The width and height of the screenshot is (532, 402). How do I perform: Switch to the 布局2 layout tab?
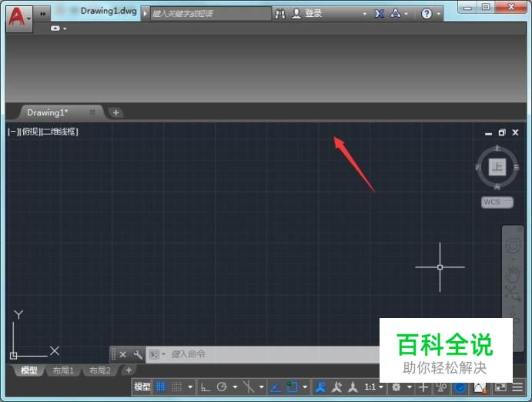pyautogui.click(x=100, y=370)
